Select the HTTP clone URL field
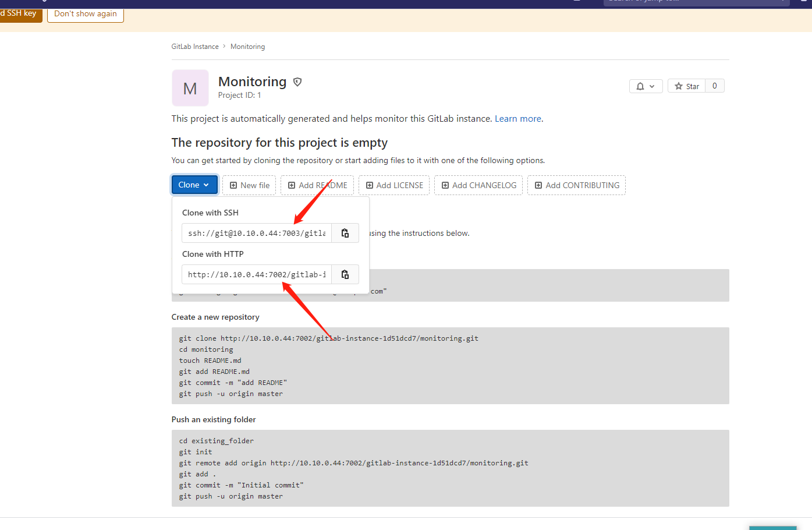This screenshot has width=812, height=530. (257, 274)
